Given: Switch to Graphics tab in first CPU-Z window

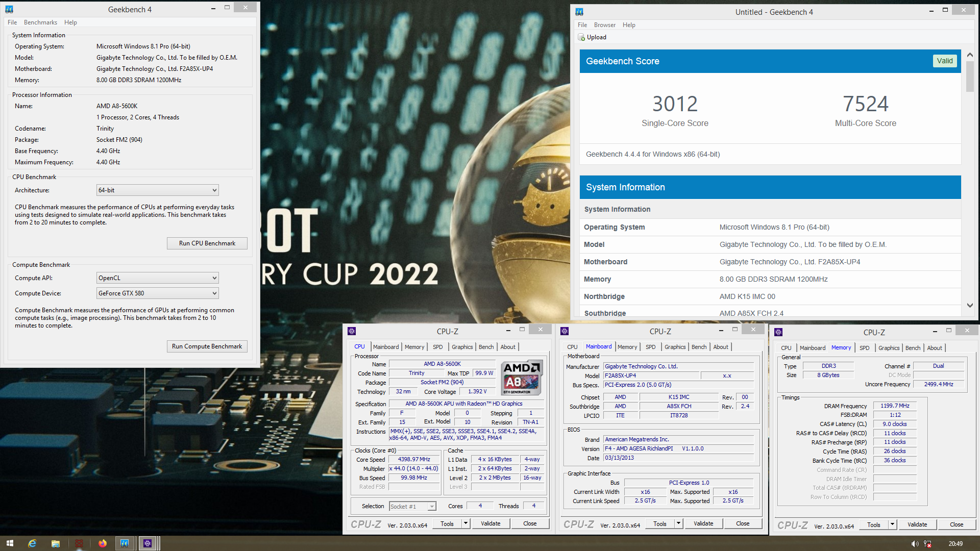Looking at the screenshot, I should pos(462,347).
